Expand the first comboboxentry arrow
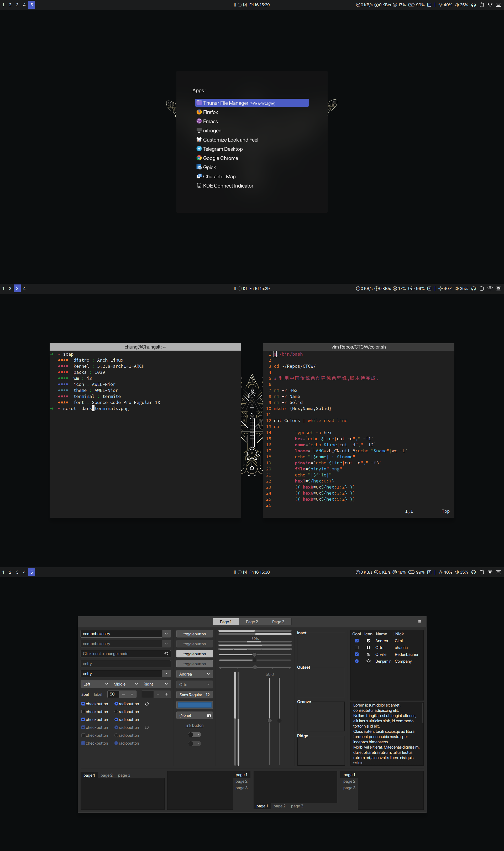This screenshot has width=504, height=851. (166, 634)
